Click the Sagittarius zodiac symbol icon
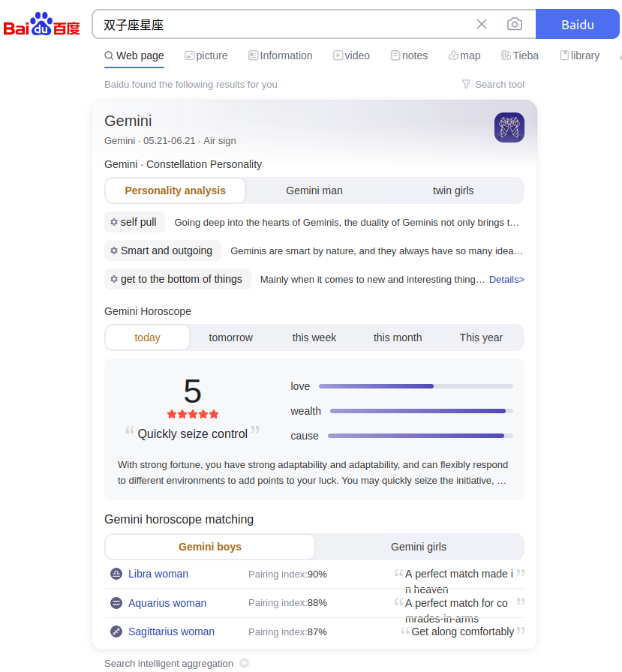This screenshot has width=622, height=672. 116,631
